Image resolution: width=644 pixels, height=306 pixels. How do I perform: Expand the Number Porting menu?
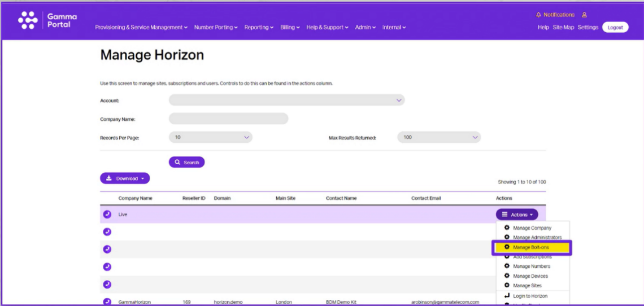pos(216,28)
